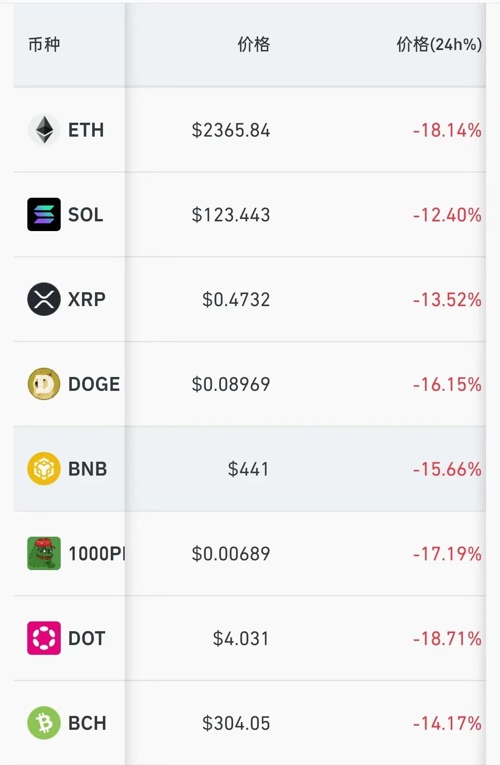Open the ETH coin name
This screenshot has height=765, width=500.
[86, 130]
